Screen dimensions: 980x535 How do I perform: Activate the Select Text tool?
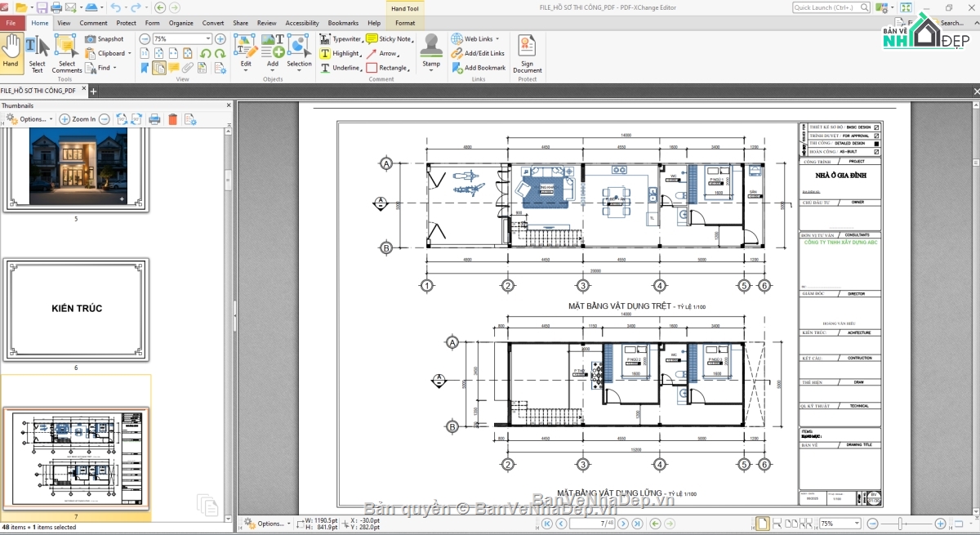pos(37,54)
